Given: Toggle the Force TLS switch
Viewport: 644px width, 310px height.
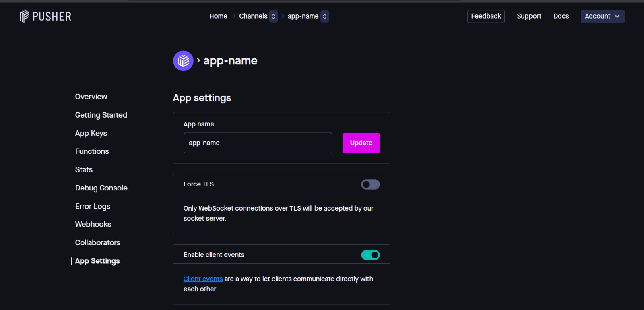Looking at the screenshot, I should [370, 184].
